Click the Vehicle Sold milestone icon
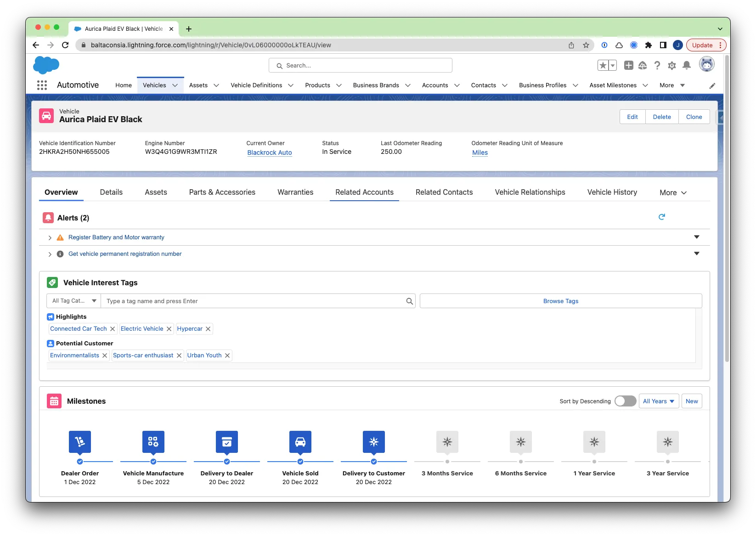Image resolution: width=756 pixels, height=536 pixels. (300, 442)
